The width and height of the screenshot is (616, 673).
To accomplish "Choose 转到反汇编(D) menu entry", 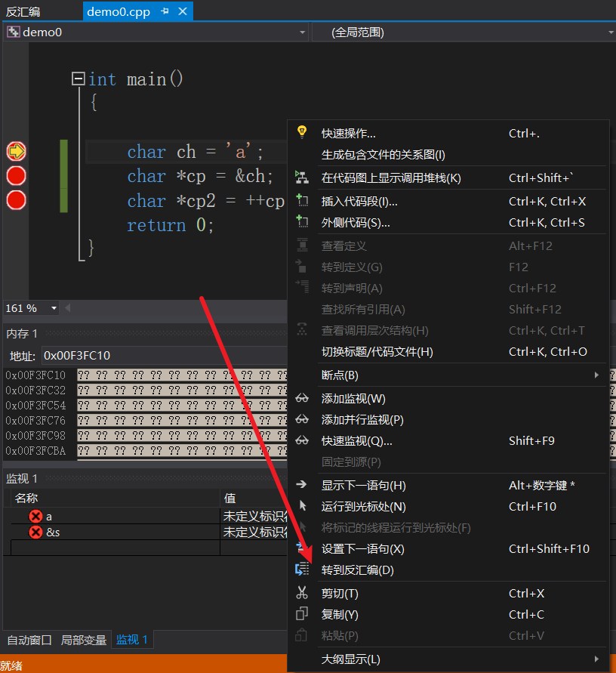I will point(448,570).
